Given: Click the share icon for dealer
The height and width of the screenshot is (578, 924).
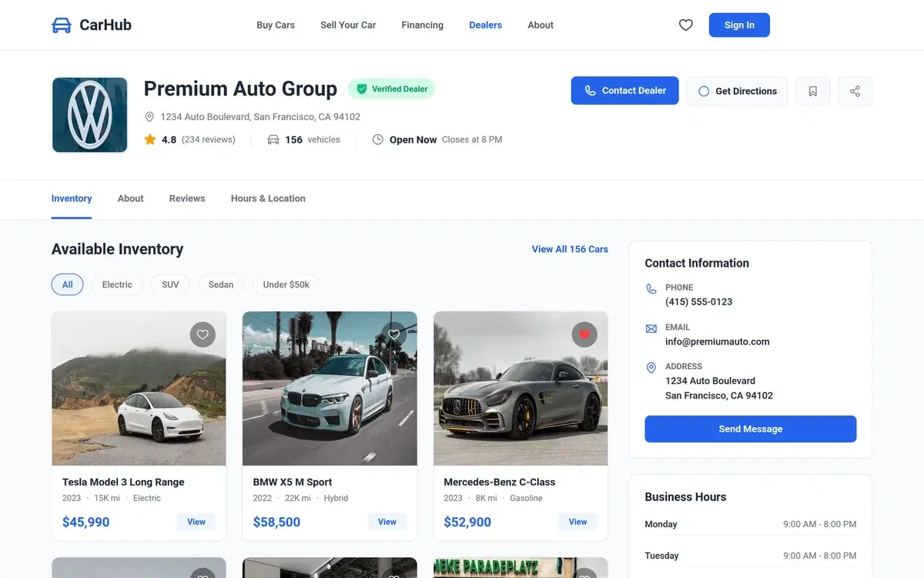Looking at the screenshot, I should point(855,91).
